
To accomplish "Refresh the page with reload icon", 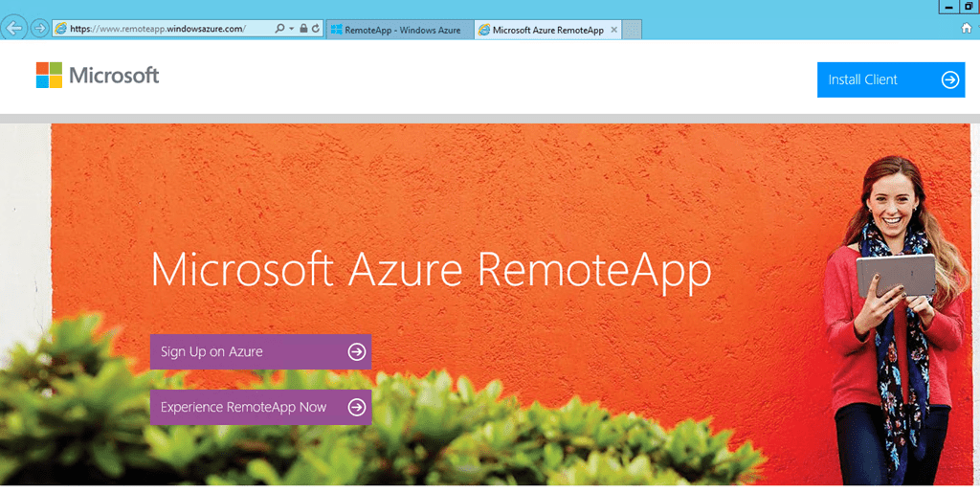I will [x=316, y=28].
